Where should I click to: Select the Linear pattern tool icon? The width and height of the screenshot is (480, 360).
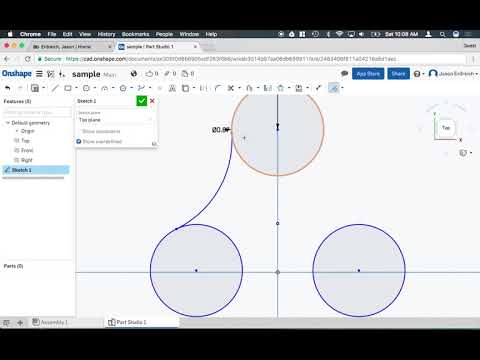click(x=281, y=88)
